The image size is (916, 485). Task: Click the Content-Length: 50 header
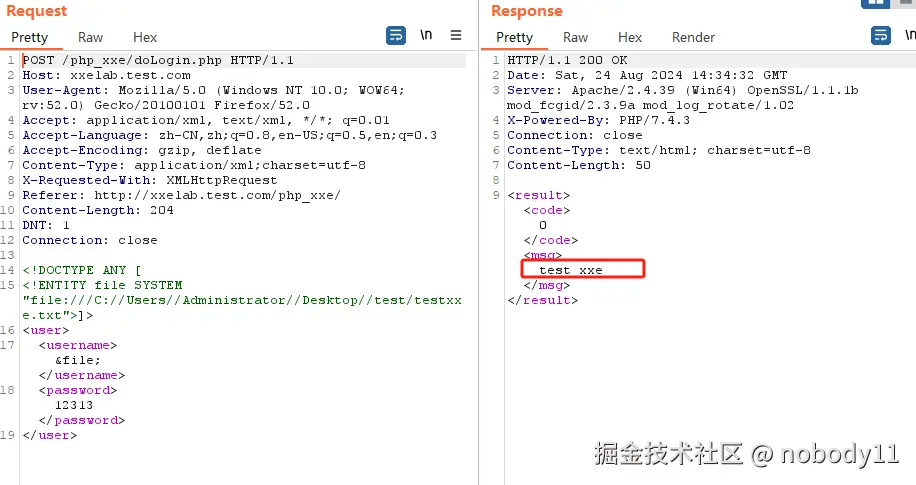(579, 165)
